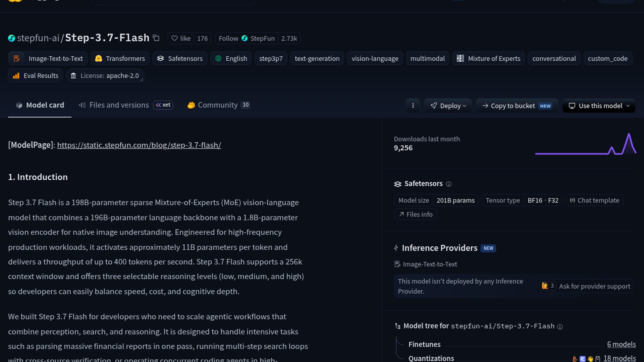Click the Image-Text-to-Text provider task icon
The width and height of the screenshot is (644, 362).
(397, 264)
